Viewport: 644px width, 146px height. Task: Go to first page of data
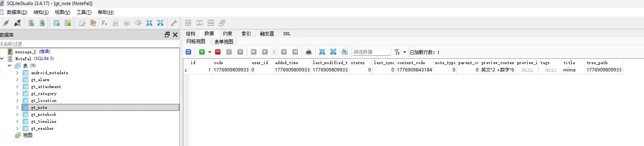point(254,52)
